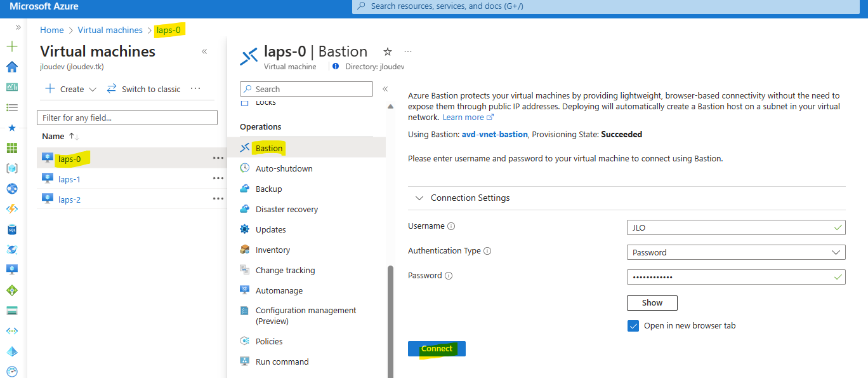Click Switch to classic button
Viewport: 868px width, 378px height.
[x=143, y=89]
